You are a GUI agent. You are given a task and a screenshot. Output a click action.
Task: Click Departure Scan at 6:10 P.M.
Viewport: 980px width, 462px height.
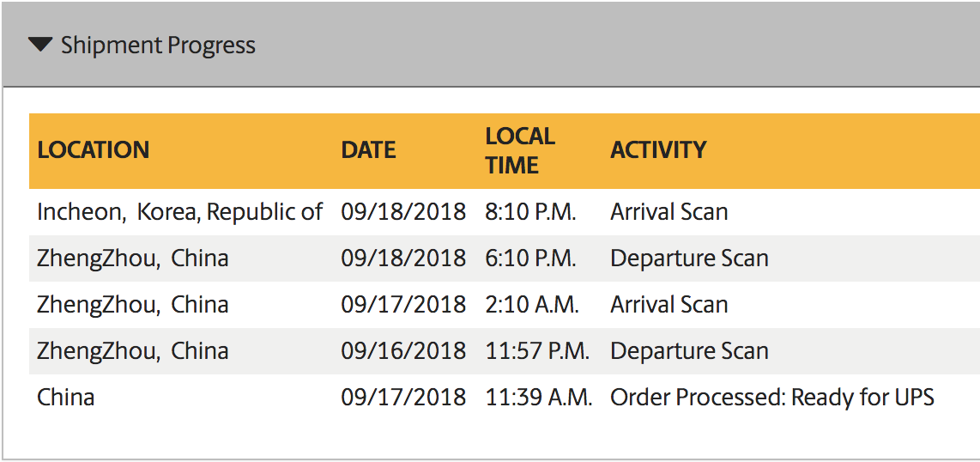(689, 258)
